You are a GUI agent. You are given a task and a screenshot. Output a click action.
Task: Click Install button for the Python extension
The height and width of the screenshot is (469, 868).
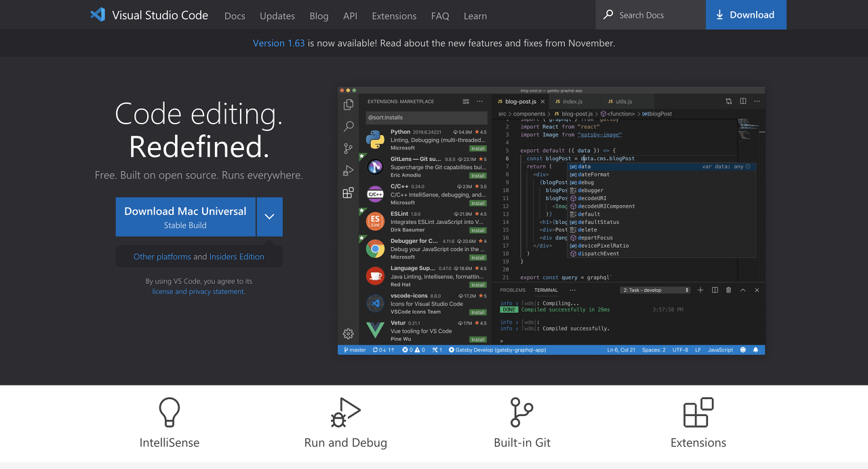point(478,148)
